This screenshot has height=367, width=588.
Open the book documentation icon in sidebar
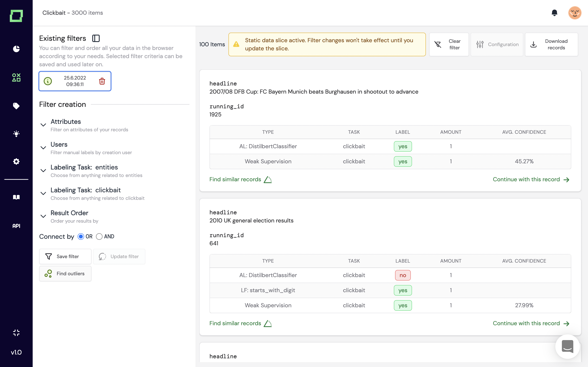tap(16, 197)
